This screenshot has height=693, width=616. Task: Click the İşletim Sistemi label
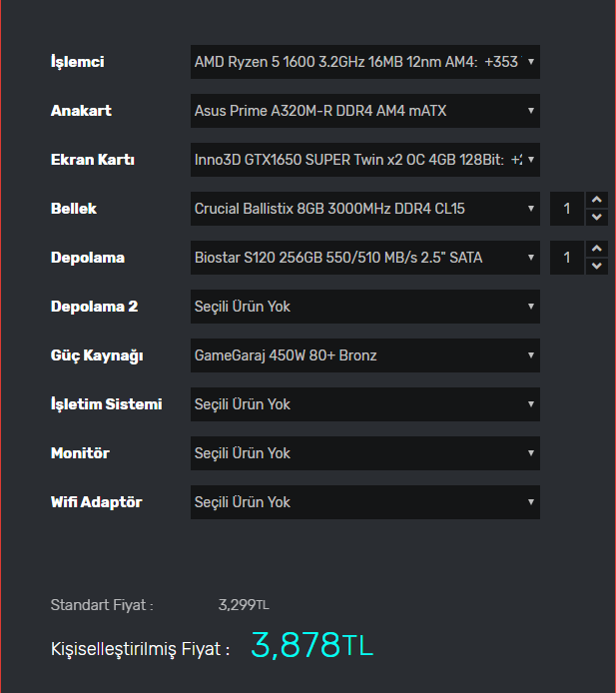tap(107, 404)
